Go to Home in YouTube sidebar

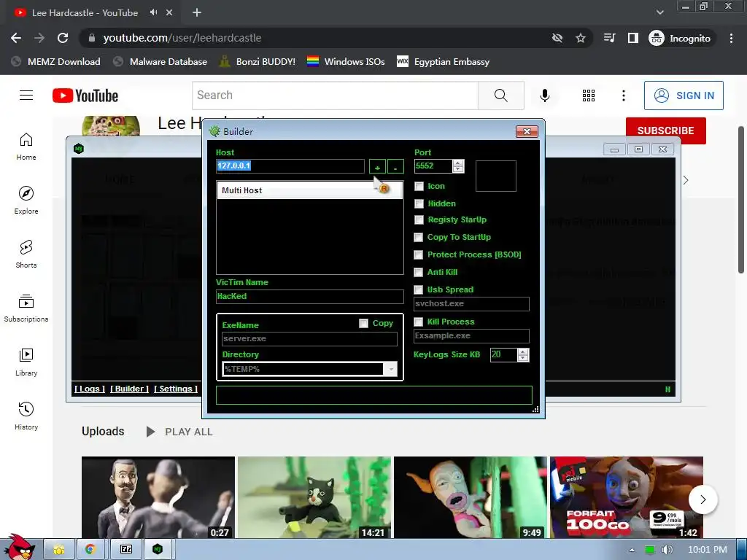pyautogui.click(x=26, y=147)
